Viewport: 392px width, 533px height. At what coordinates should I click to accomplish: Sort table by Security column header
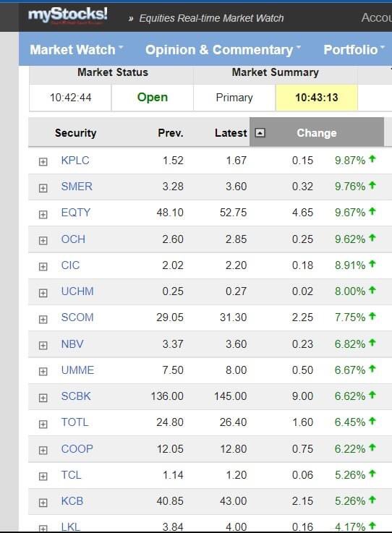(75, 132)
